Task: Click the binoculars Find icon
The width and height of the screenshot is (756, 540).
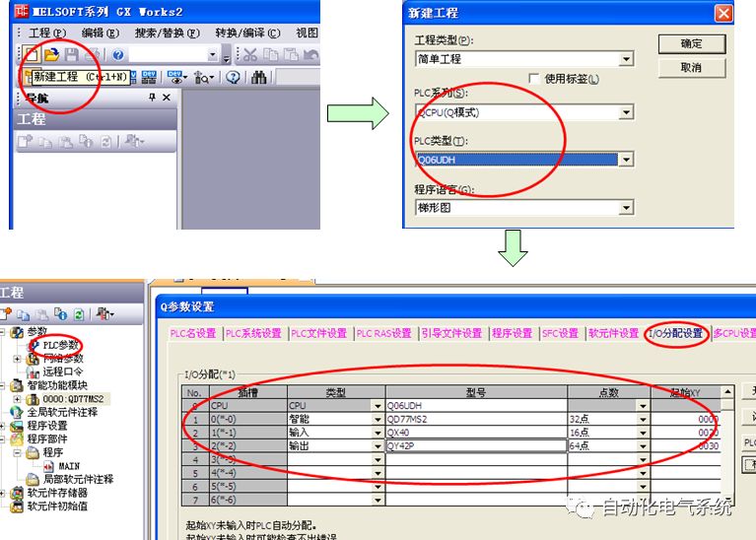Action: (x=260, y=77)
